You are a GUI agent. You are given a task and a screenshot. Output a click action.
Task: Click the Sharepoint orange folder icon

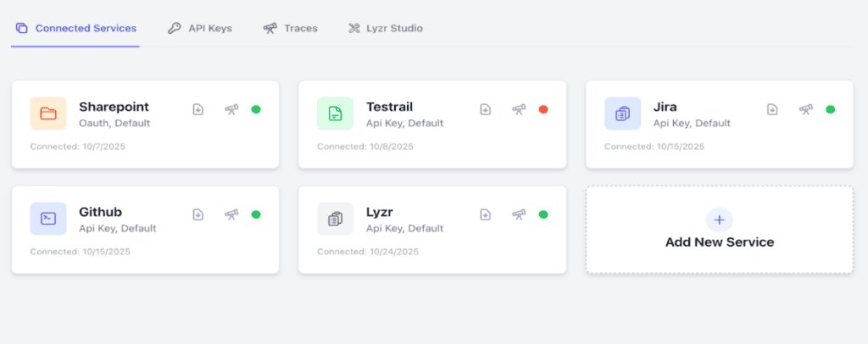48,114
